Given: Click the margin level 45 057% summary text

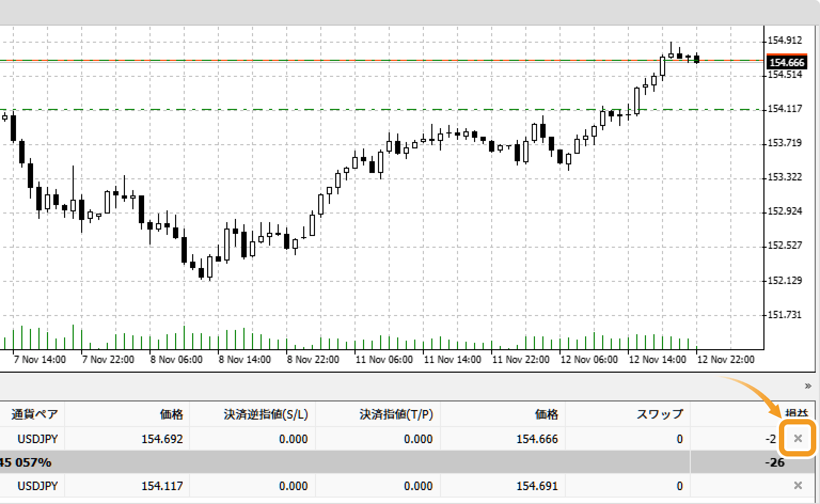Looking at the screenshot, I should 26,462.
